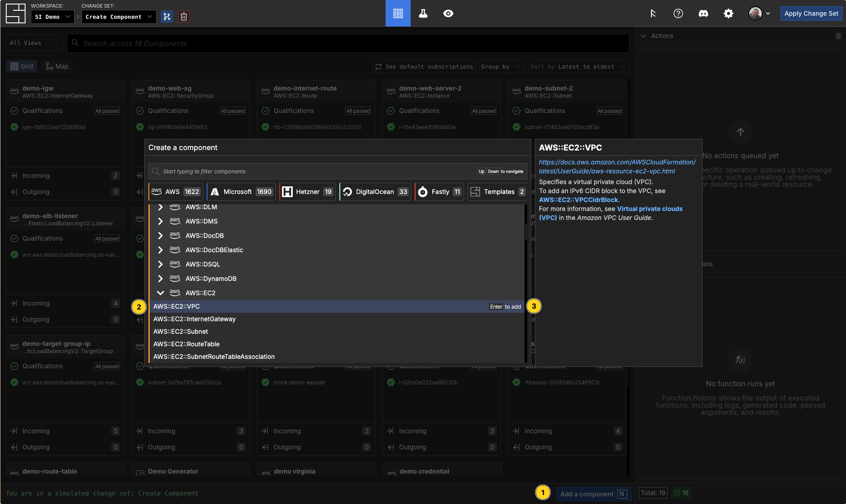Click the eye review icon in top bar
Image resolution: width=846 pixels, height=504 pixels.
click(448, 13)
